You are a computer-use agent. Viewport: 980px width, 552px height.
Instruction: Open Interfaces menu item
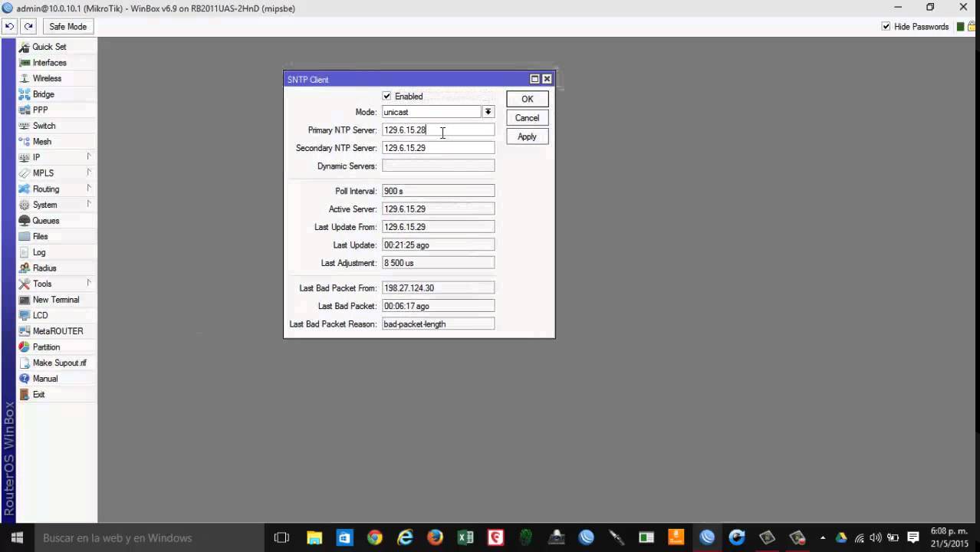click(x=57, y=63)
